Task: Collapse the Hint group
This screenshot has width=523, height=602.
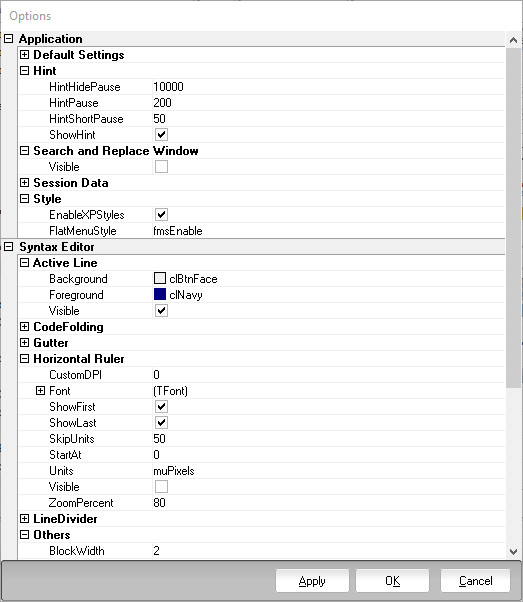Action: [x=24, y=71]
